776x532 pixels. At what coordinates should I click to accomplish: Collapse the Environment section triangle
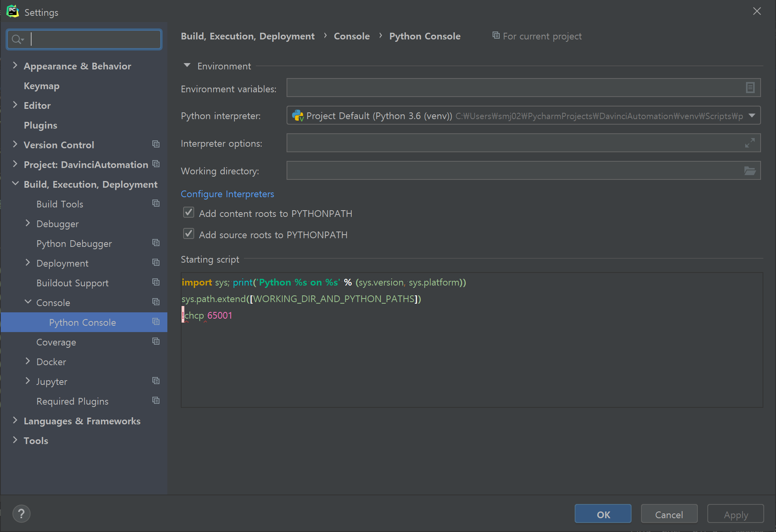[x=187, y=65]
